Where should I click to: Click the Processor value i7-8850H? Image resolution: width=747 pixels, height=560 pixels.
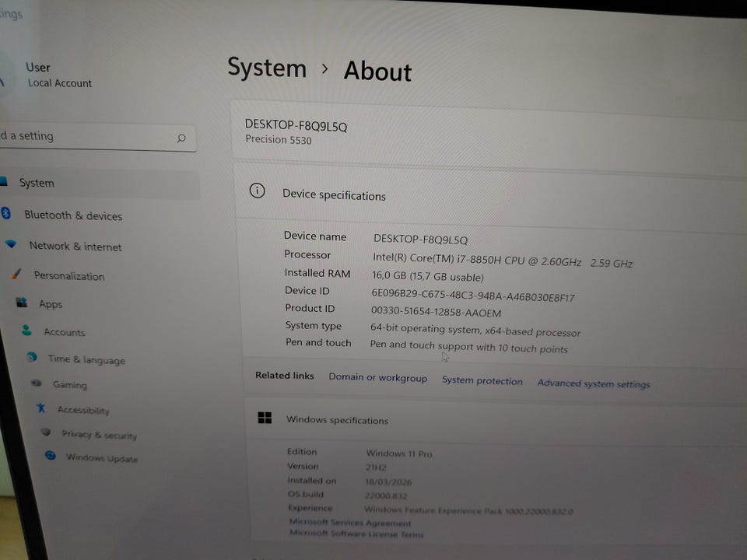[x=502, y=260]
